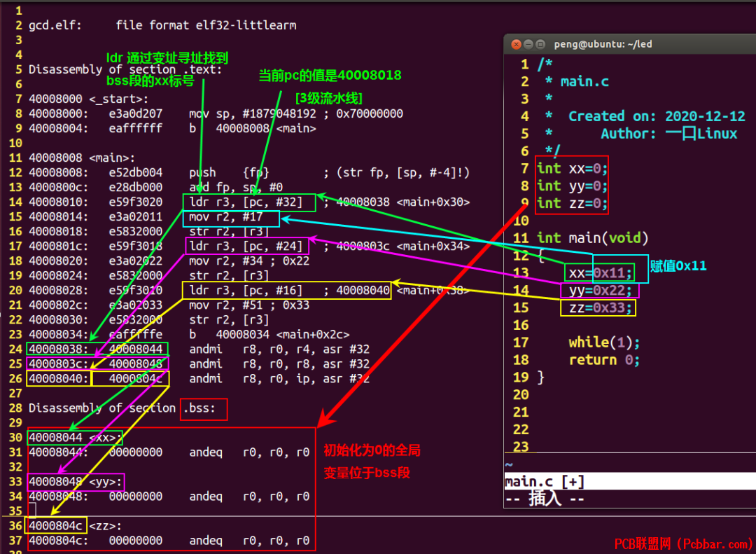
Task: Click the 'push {fp}' instruction
Action: (x=229, y=173)
